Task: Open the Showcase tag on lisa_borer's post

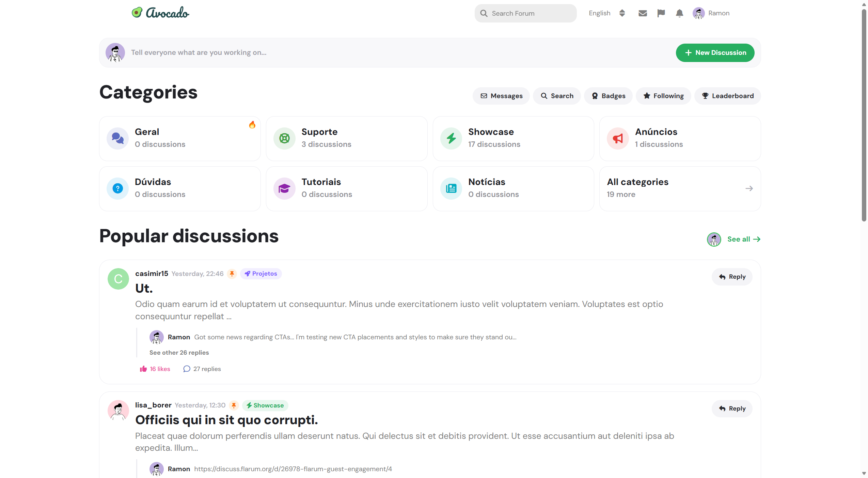Action: 265,405
